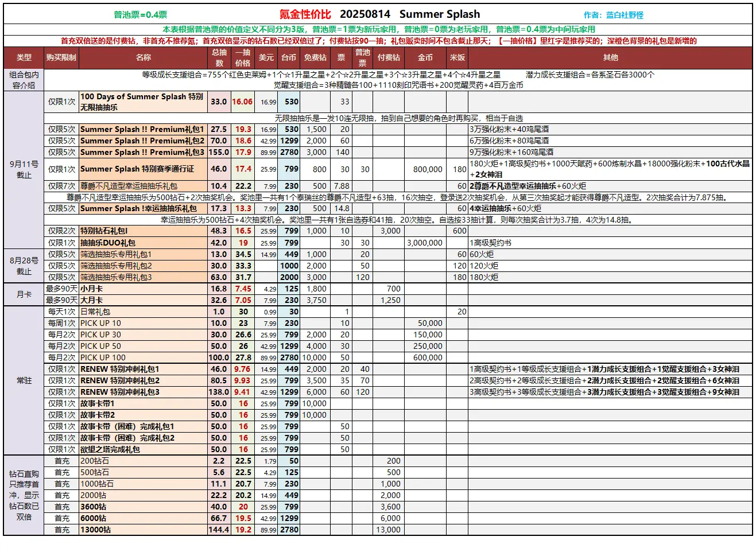Click the author name 蓝白社野怪

(625, 15)
